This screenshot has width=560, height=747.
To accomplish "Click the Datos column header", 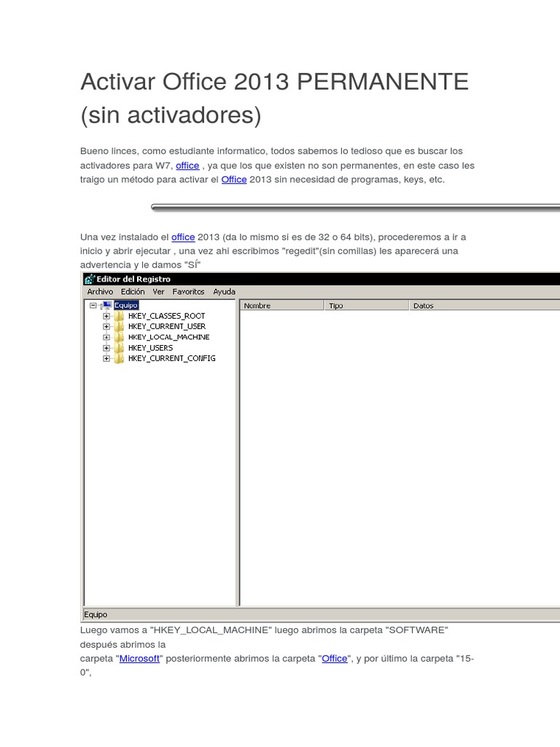I will [x=485, y=306].
